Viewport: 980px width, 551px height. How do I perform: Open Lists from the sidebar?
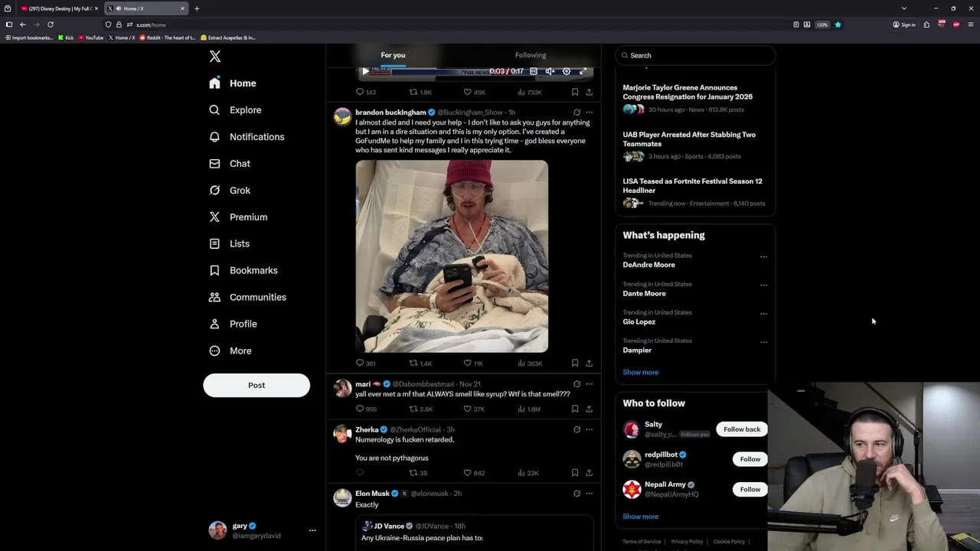(229, 243)
